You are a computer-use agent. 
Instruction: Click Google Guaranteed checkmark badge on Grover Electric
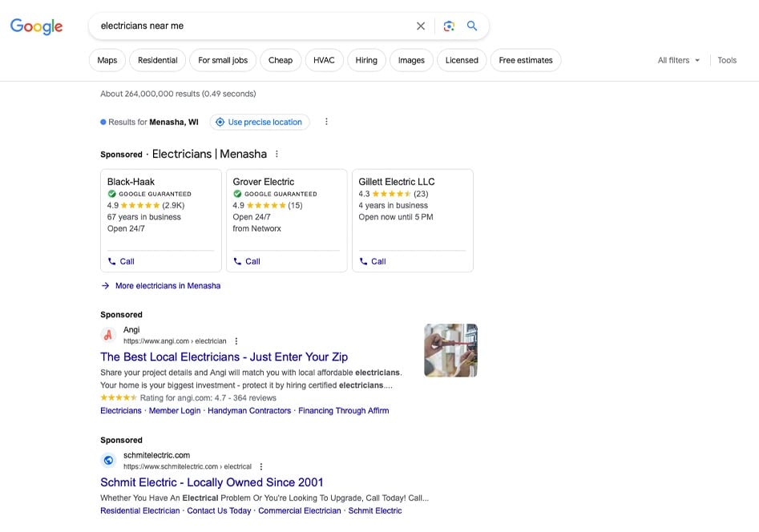(x=237, y=194)
